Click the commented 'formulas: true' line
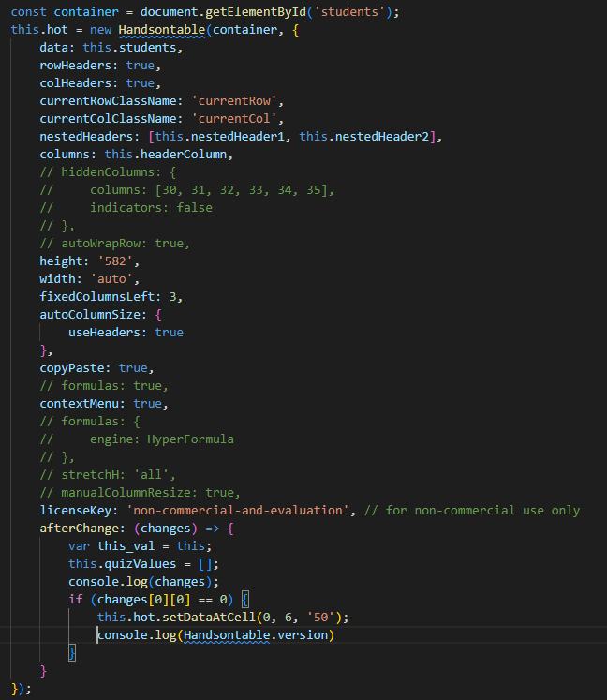The image size is (607, 700). click(104, 386)
